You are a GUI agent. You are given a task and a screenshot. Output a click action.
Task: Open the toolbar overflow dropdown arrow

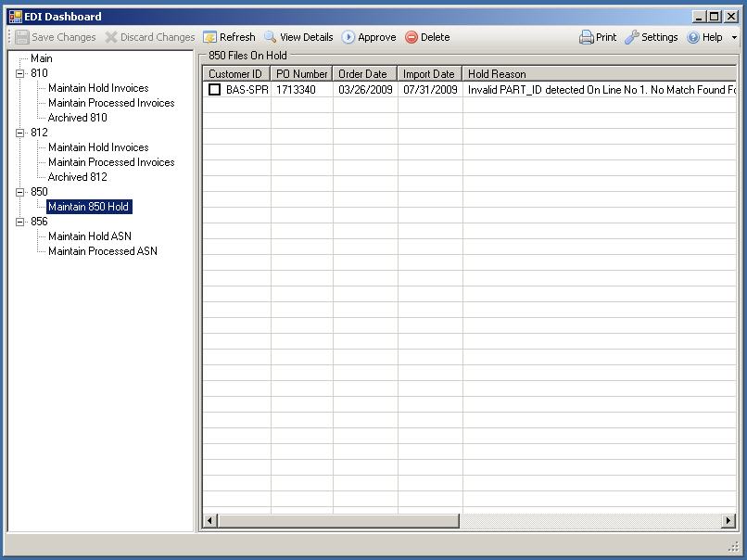click(x=735, y=38)
